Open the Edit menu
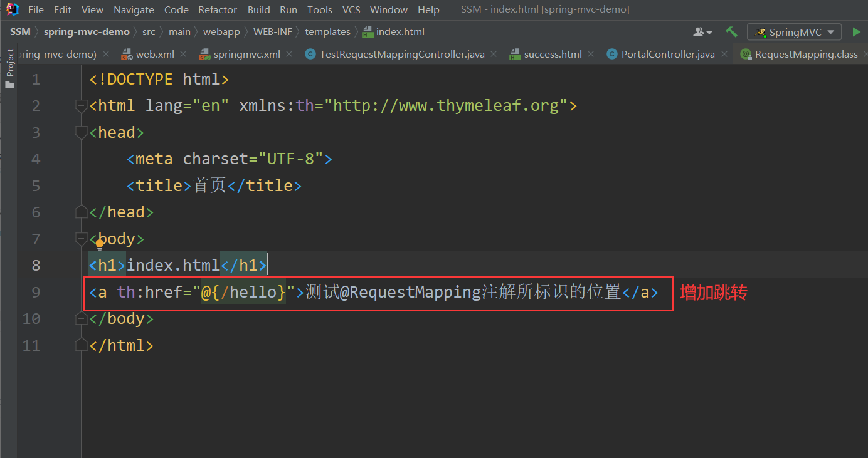The image size is (868, 458). tap(63, 9)
